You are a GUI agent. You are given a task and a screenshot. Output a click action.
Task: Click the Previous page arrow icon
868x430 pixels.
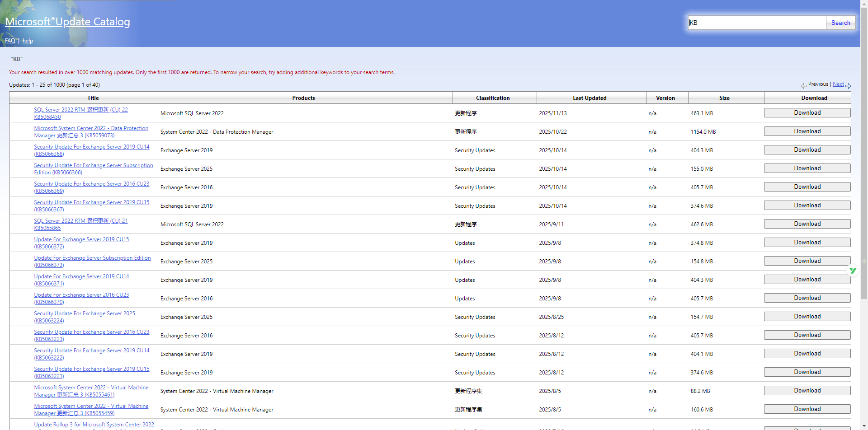[x=803, y=85]
